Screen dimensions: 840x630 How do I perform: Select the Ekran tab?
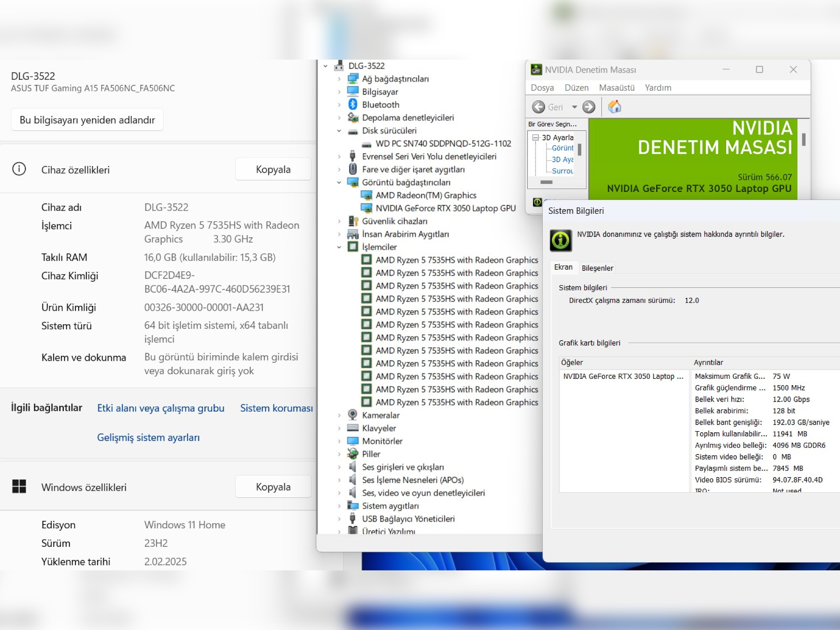(x=563, y=267)
